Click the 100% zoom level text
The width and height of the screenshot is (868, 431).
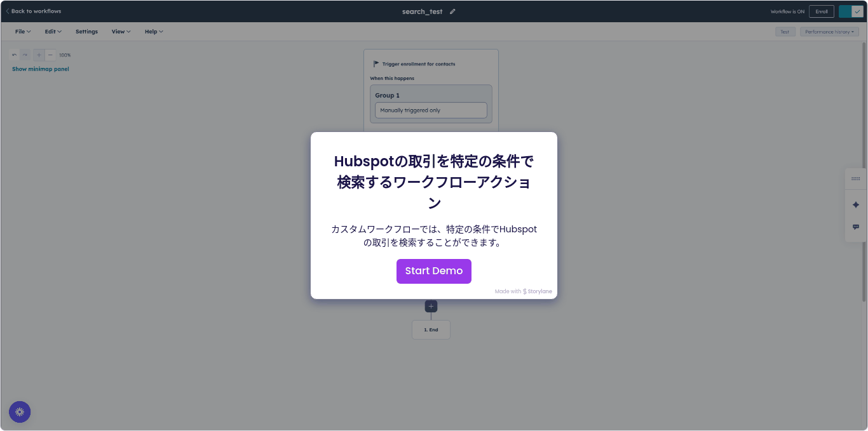65,55
